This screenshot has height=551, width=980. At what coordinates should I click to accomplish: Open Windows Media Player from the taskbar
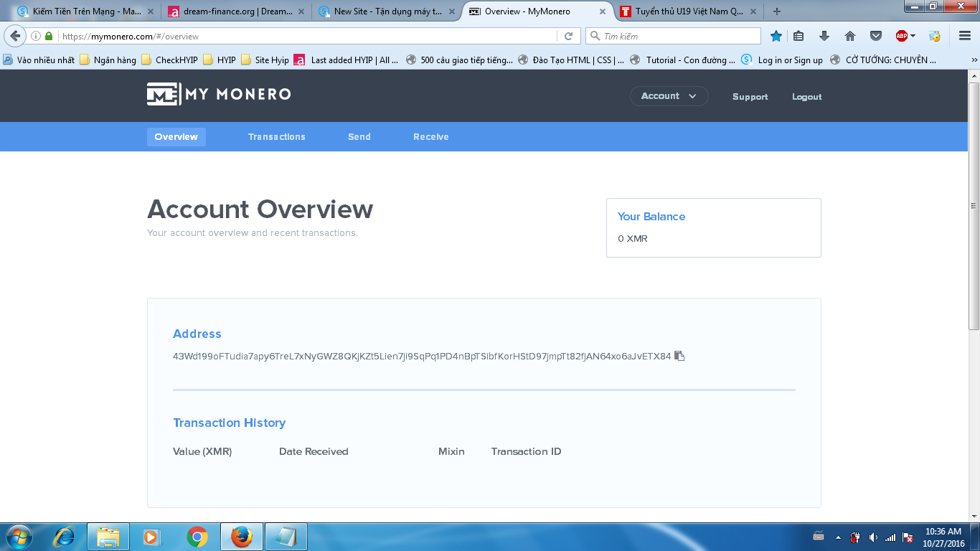point(152,537)
